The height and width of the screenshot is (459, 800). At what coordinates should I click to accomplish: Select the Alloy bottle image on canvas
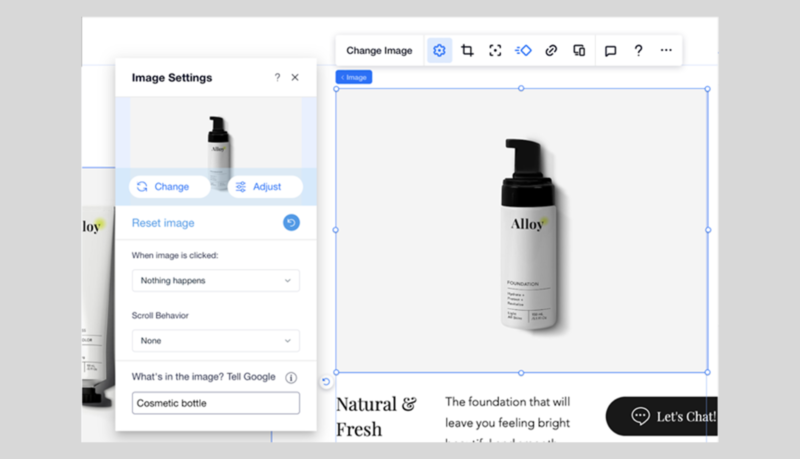(521, 231)
